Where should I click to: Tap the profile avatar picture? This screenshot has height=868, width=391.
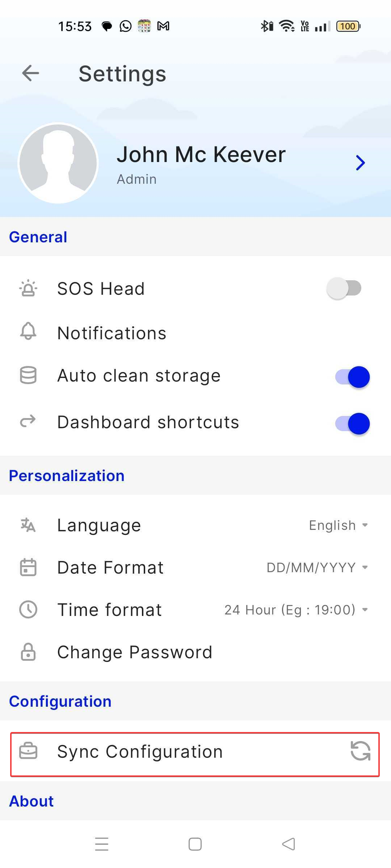pos(58,163)
